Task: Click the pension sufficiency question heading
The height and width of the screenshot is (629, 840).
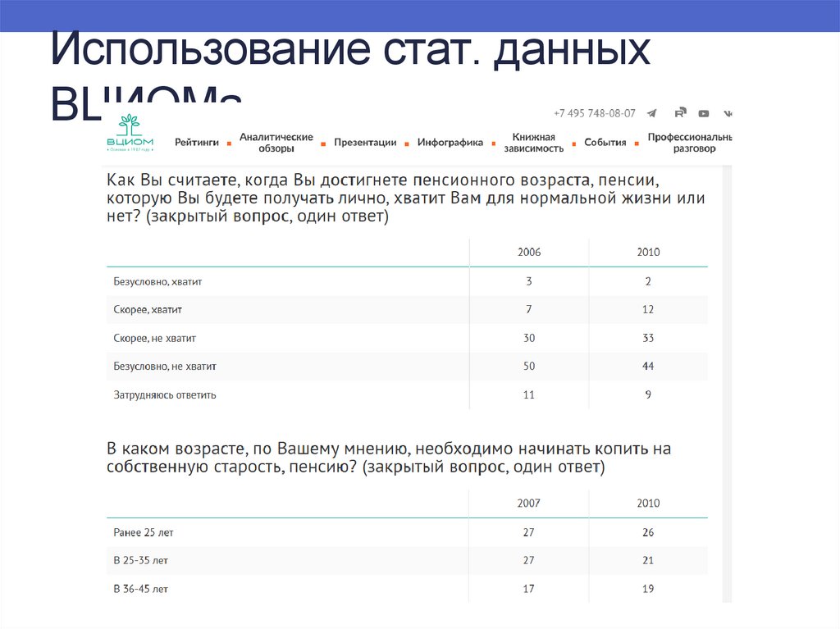Action: tap(405, 198)
